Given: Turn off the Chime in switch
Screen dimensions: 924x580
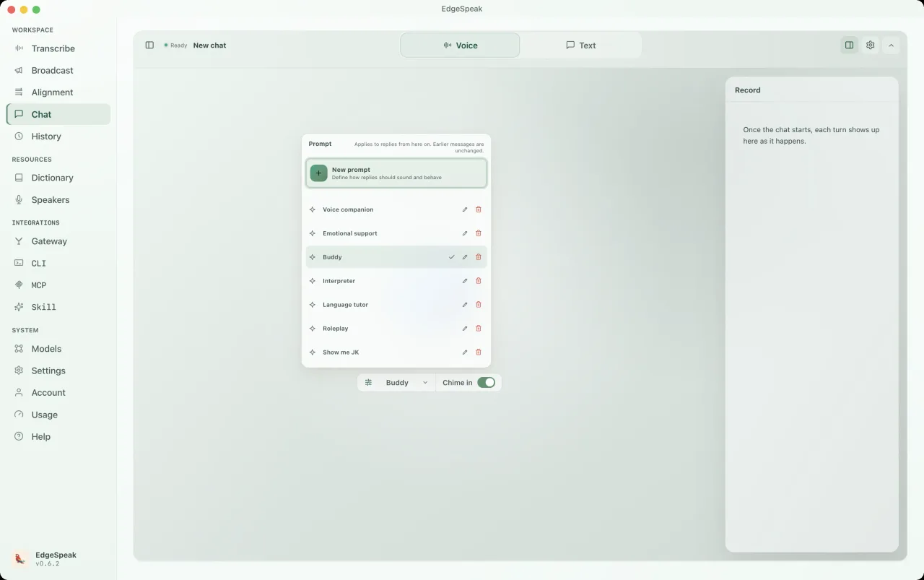Looking at the screenshot, I should click(487, 383).
